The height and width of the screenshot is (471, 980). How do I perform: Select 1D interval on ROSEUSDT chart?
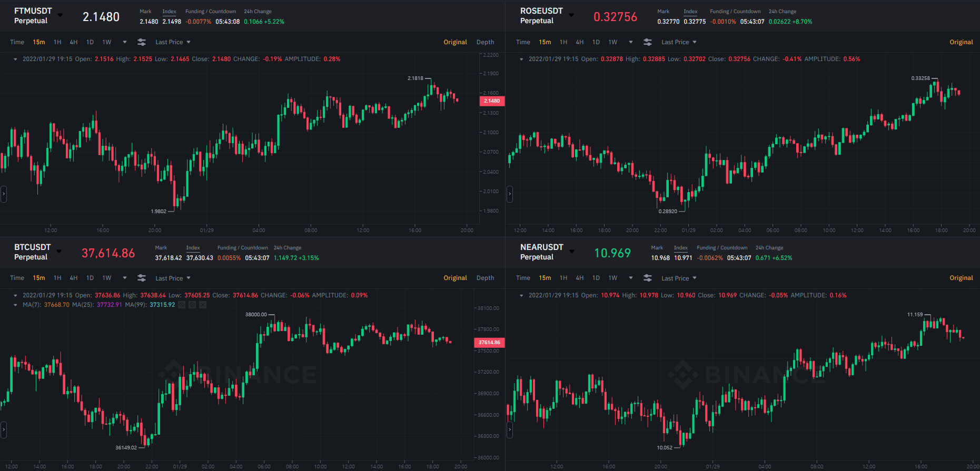596,42
